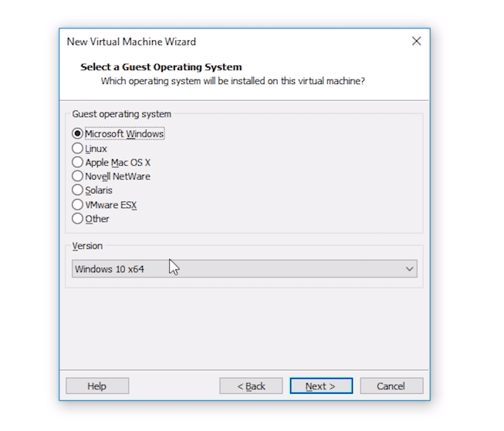The width and height of the screenshot is (504, 431).
Task: Proceed with the Next > button
Action: pyautogui.click(x=321, y=386)
